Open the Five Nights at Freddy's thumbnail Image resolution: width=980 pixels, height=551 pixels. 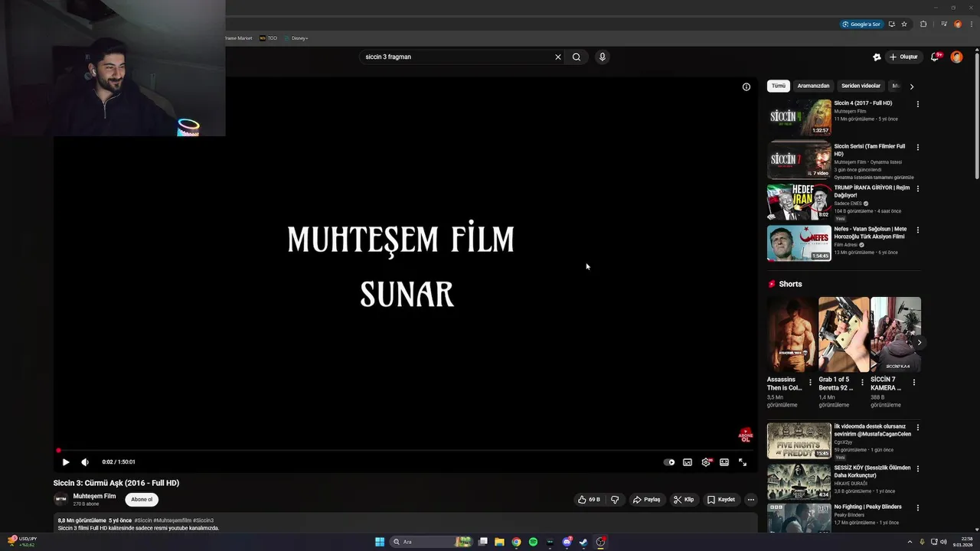pyautogui.click(x=799, y=441)
